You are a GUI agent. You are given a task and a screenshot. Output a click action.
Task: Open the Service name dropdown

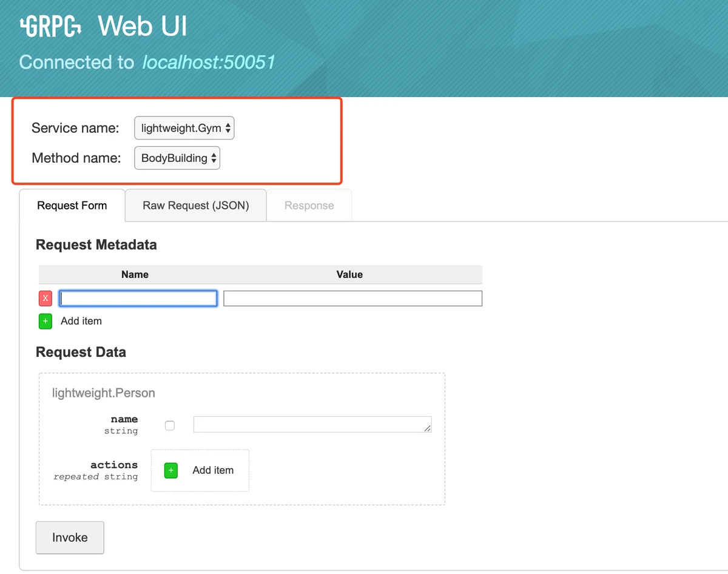point(184,128)
